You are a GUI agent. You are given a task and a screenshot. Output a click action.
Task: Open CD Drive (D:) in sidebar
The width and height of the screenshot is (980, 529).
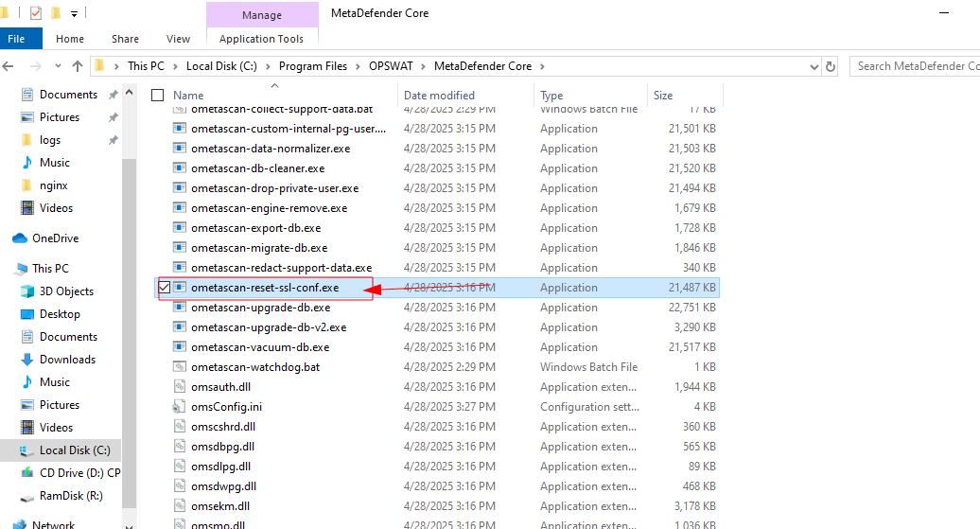click(79, 473)
